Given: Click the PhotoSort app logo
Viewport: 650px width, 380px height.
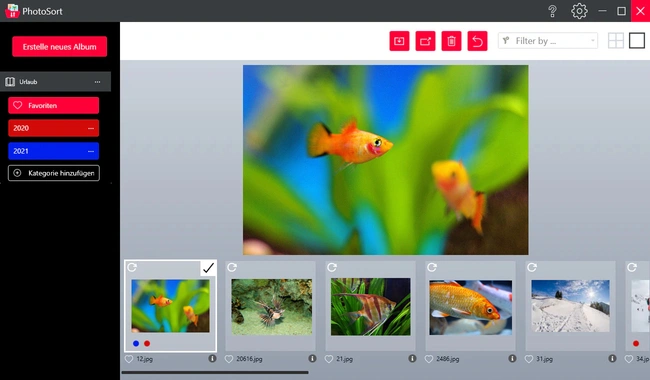Looking at the screenshot, I should point(12,11).
